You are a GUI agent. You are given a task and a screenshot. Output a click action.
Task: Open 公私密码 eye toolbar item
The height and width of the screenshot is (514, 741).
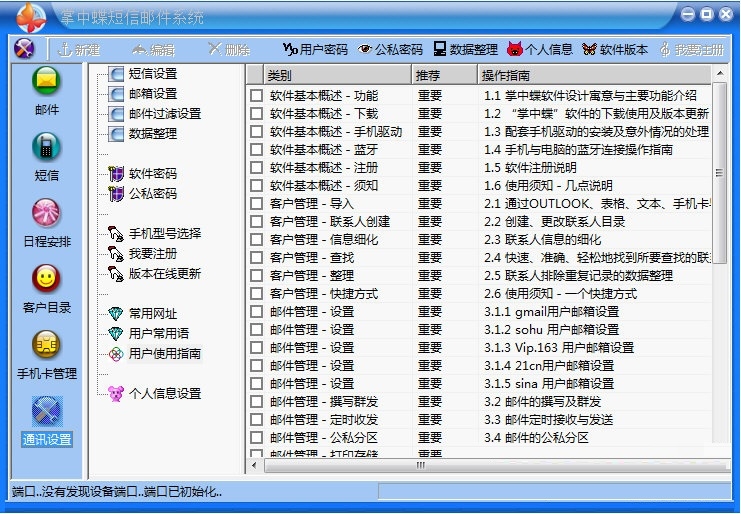(390, 50)
